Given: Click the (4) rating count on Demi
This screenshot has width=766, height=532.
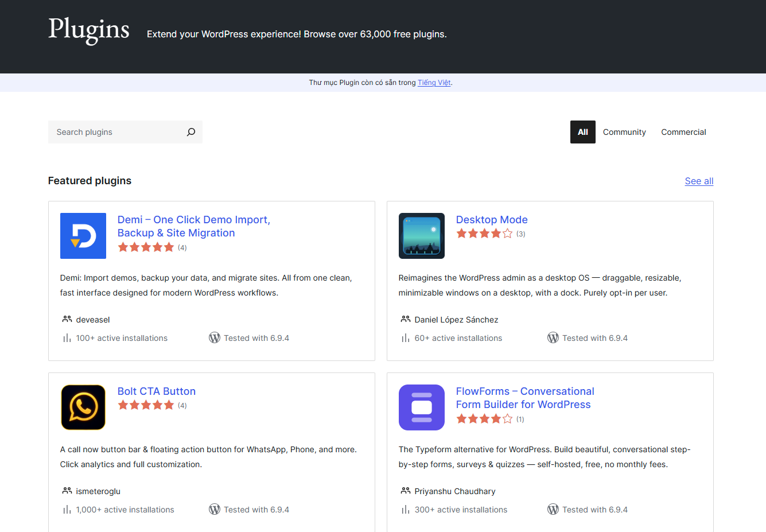Looking at the screenshot, I should pyautogui.click(x=182, y=248).
